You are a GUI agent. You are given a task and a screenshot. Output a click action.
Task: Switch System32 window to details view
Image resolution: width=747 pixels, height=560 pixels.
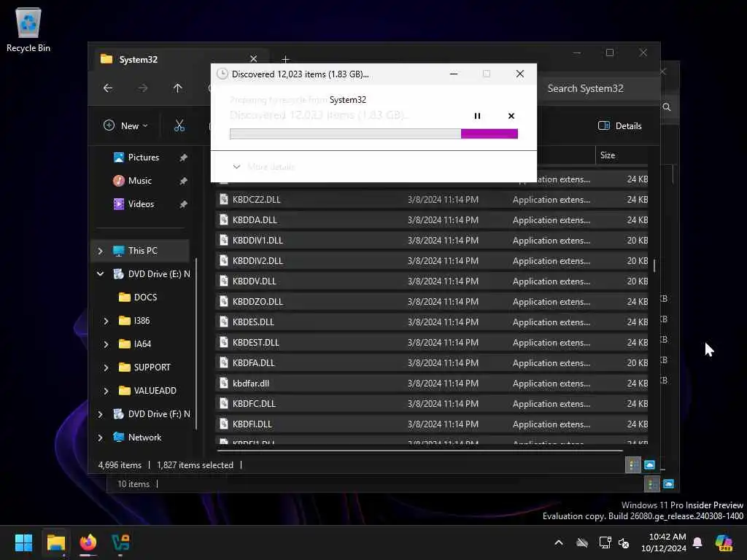tap(632, 464)
